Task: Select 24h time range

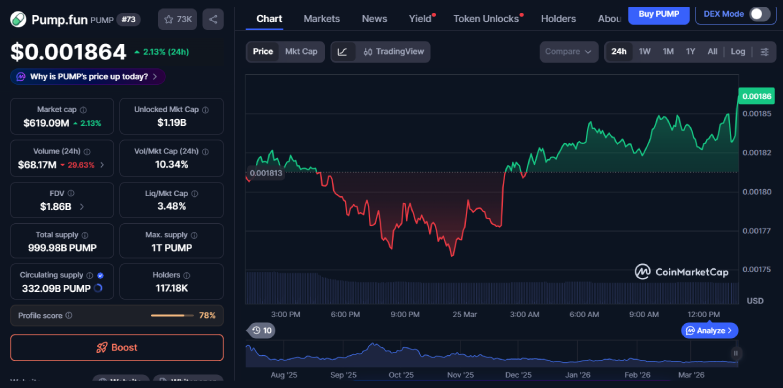Action: pos(619,51)
